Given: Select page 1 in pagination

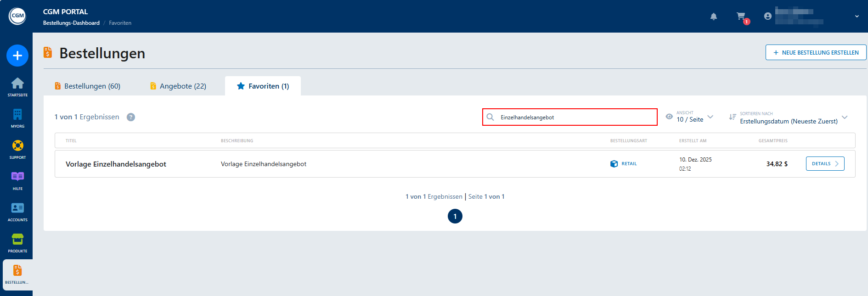Looking at the screenshot, I should coord(455,216).
